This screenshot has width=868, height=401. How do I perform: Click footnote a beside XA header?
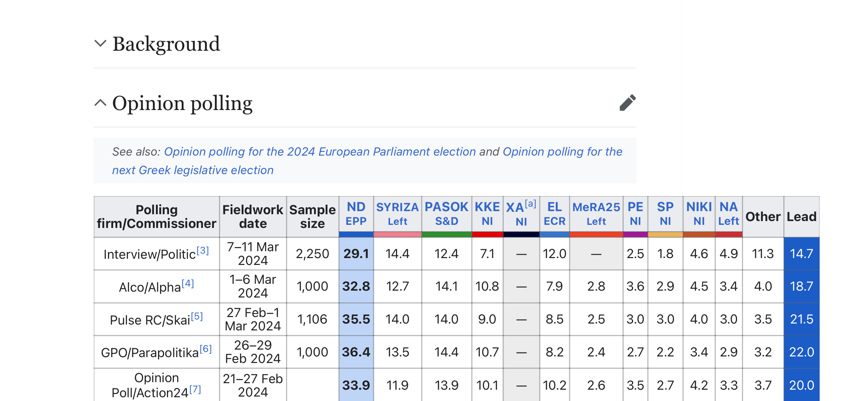[x=530, y=204]
